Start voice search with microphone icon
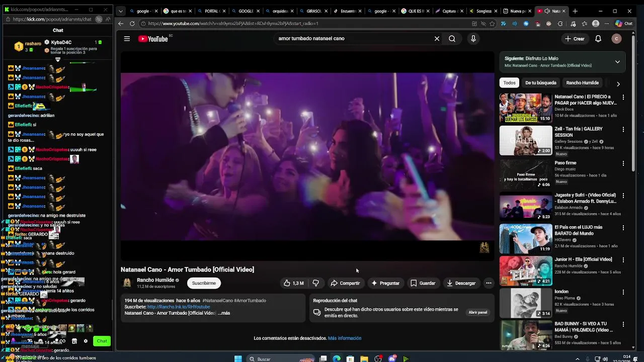Screen dimensions: 644x362 pyautogui.click(x=473, y=39)
